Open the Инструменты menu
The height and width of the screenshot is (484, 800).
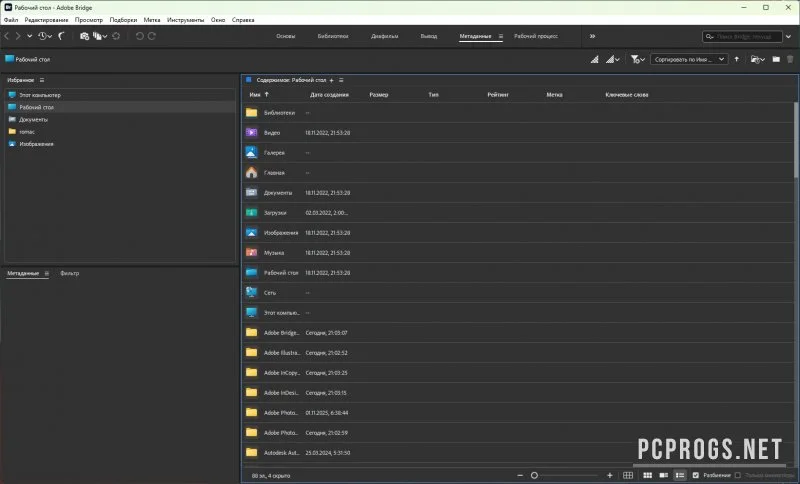click(186, 20)
